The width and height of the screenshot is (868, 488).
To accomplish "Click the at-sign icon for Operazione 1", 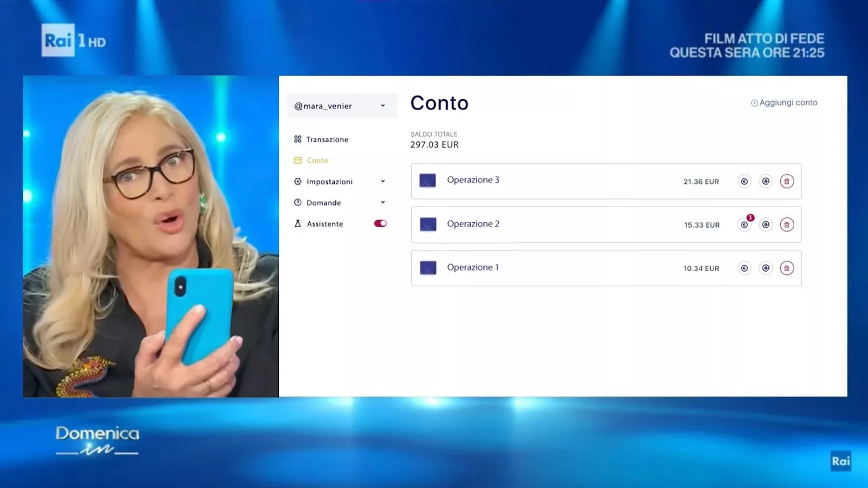I will click(x=765, y=268).
